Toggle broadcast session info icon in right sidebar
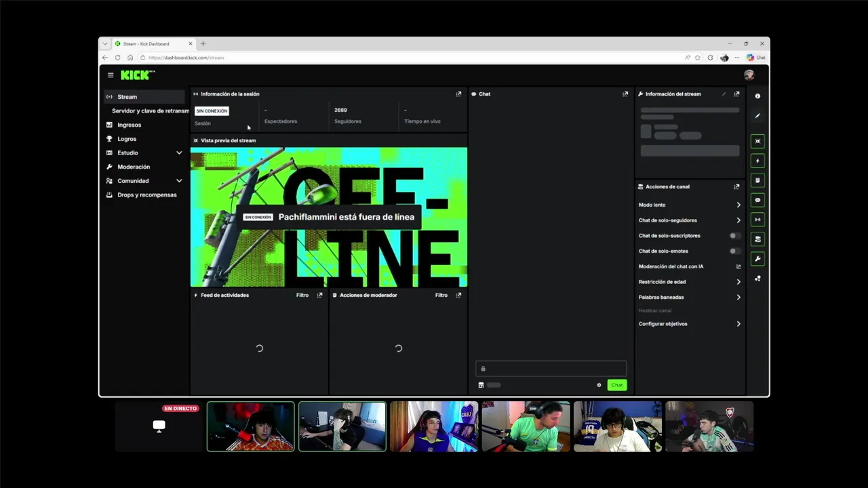This screenshot has height=488, width=868. tap(757, 220)
